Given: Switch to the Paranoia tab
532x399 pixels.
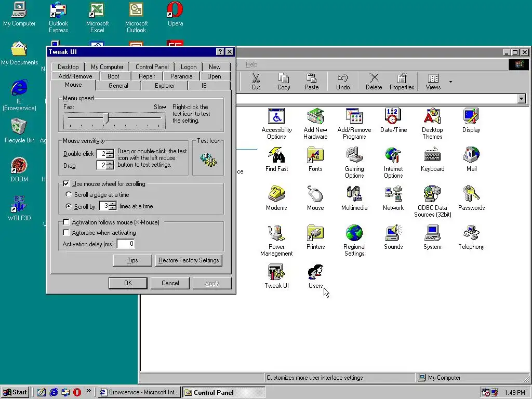Looking at the screenshot, I should point(181,76).
